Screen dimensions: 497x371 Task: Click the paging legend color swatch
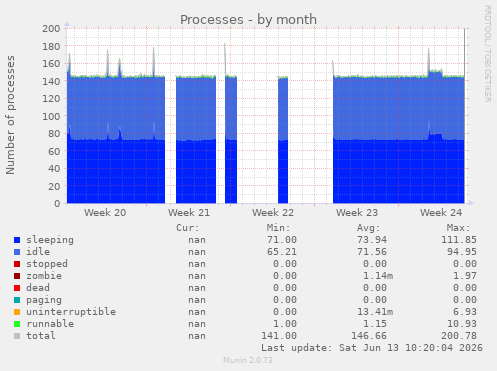pyautogui.click(x=17, y=300)
